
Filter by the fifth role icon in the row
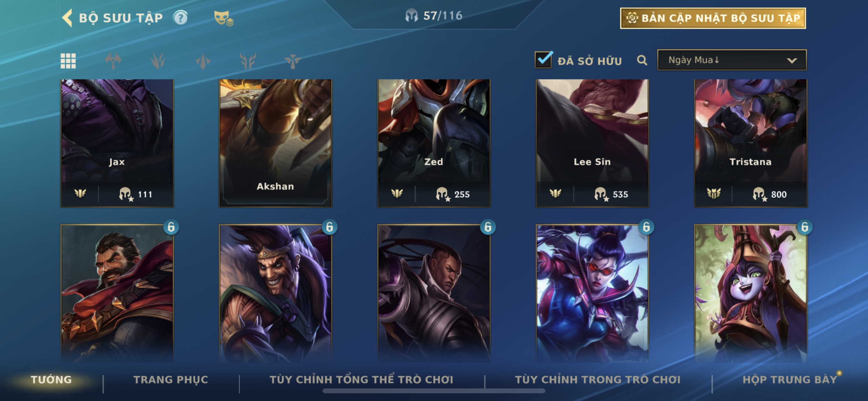point(248,61)
